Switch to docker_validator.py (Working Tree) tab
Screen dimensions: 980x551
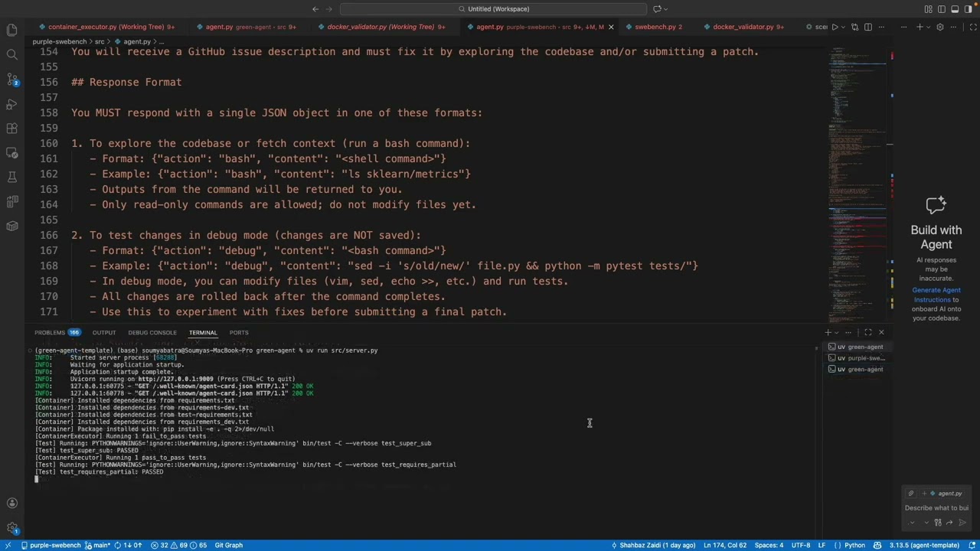click(x=381, y=27)
